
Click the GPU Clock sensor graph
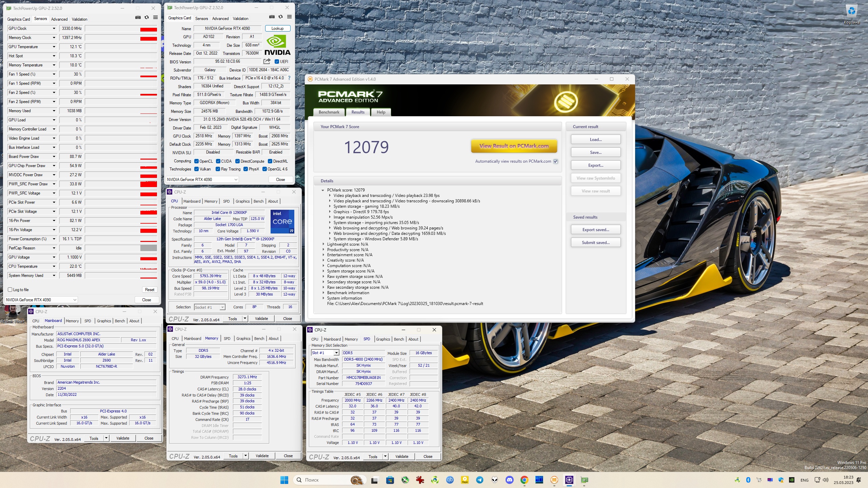121,28
